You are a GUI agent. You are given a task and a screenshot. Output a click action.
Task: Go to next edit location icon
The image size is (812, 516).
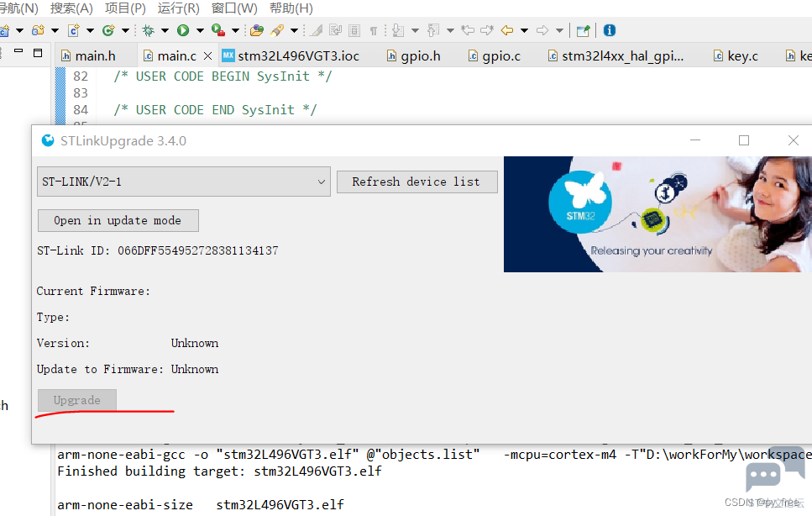click(487, 30)
